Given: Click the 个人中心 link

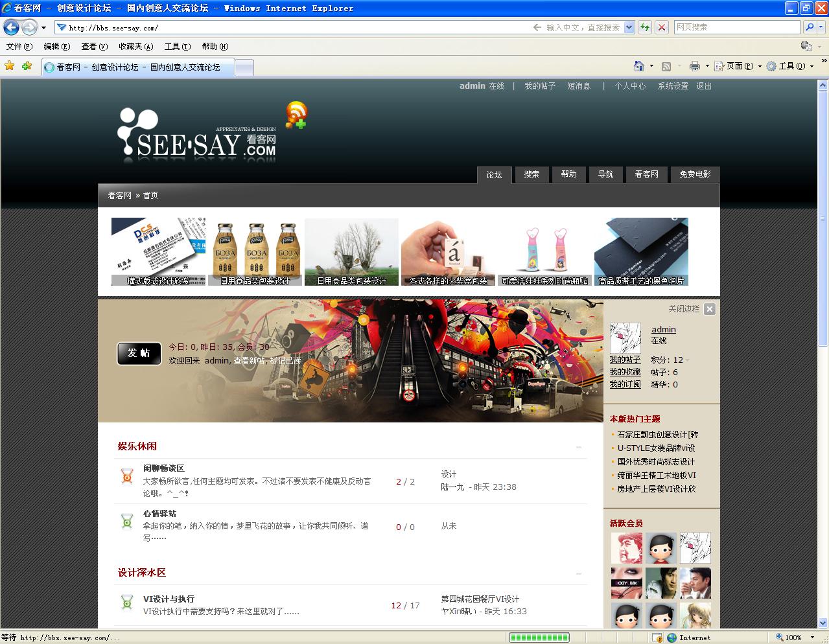Looking at the screenshot, I should tap(630, 86).
